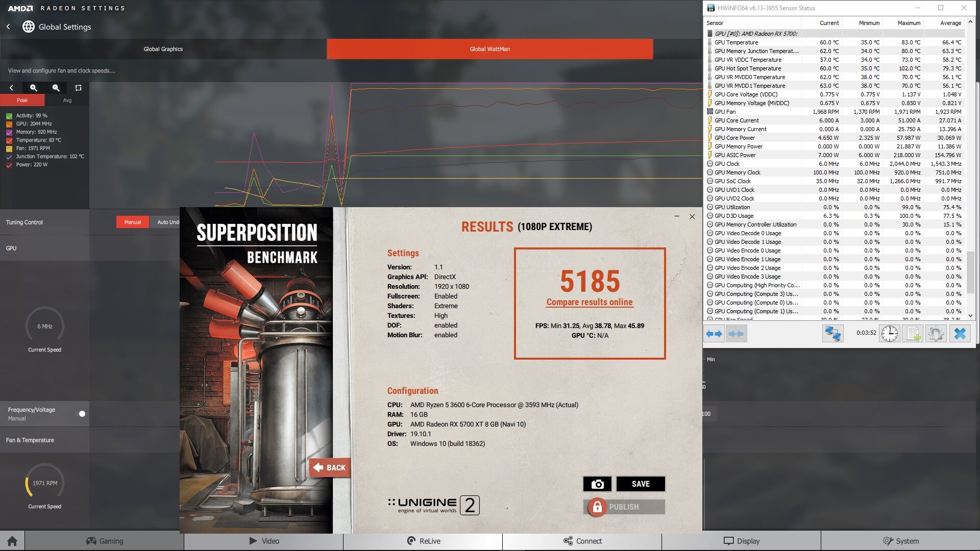Open the Video tab in Radeon Settings
980x551 pixels.
264,541
